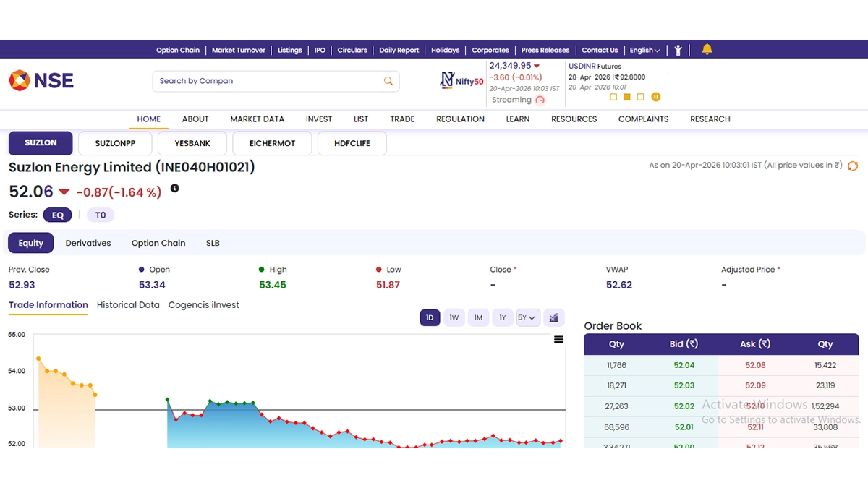Click the info icon beside price change
This screenshot has height=488, width=868.
pyautogui.click(x=174, y=189)
